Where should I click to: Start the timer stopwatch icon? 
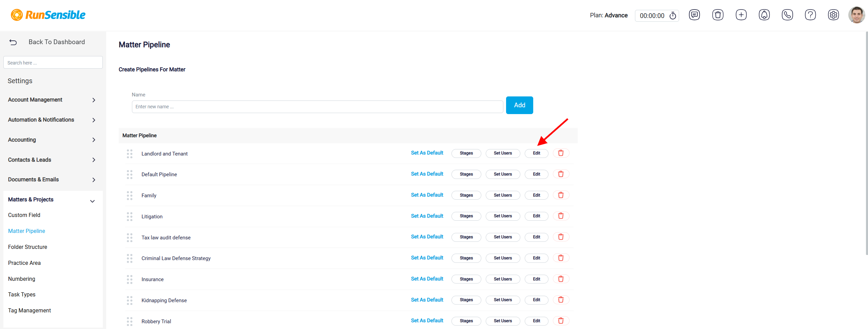673,16
